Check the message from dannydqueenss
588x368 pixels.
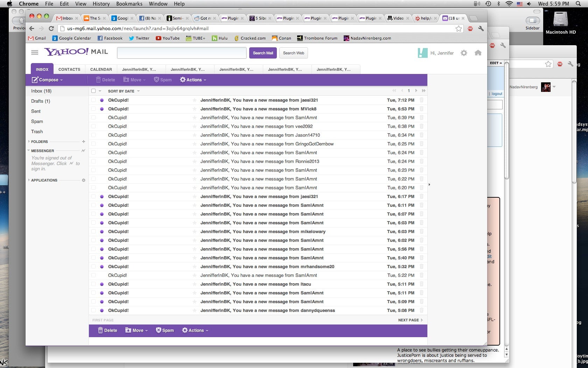[93, 311]
